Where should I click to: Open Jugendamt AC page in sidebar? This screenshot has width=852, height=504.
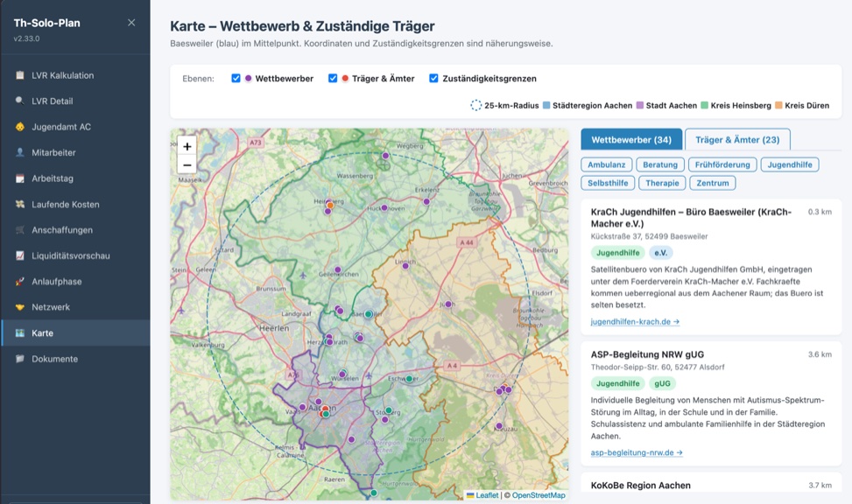tap(75, 127)
